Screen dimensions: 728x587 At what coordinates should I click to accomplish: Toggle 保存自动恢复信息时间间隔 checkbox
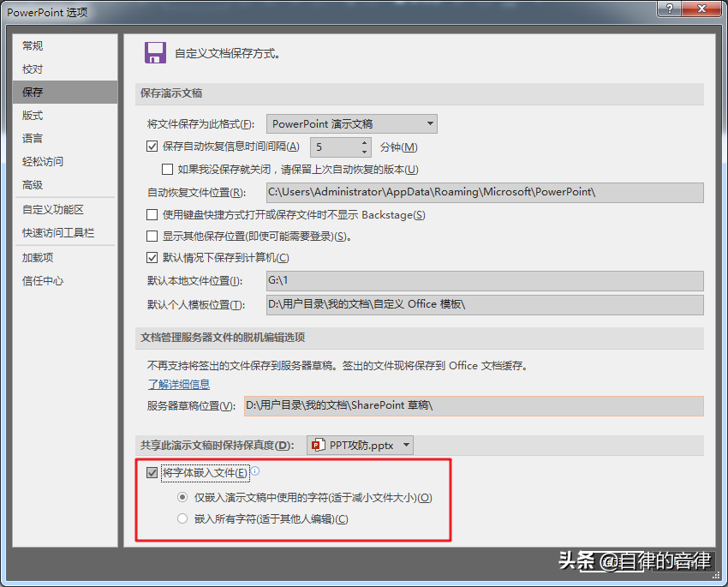pos(152,147)
